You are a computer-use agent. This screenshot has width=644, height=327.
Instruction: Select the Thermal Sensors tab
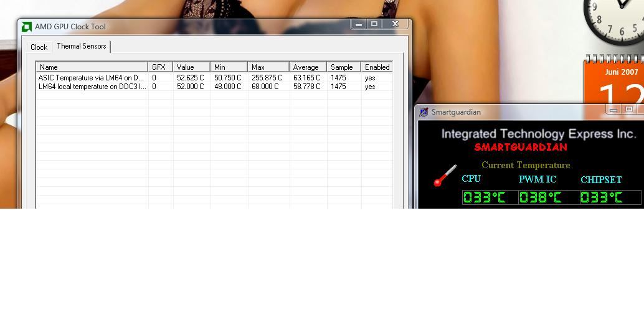click(x=82, y=46)
